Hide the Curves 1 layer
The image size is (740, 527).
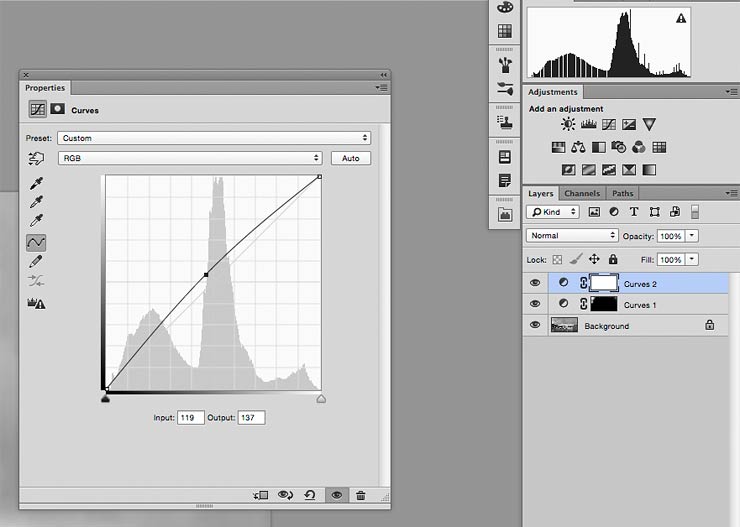pos(535,304)
